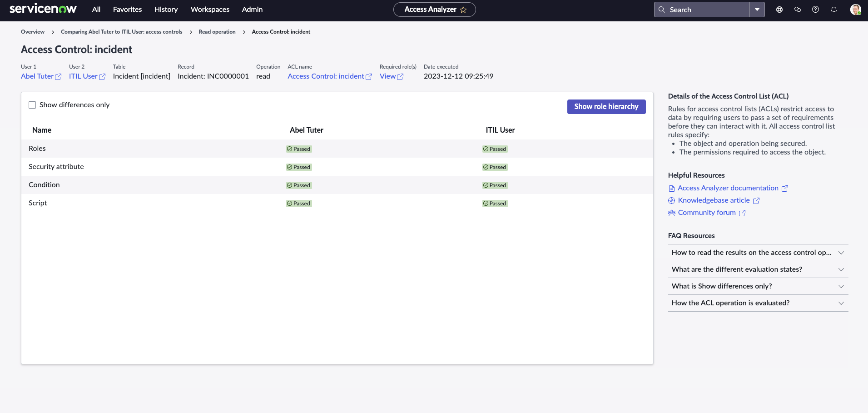The height and width of the screenshot is (413, 868).
Task: Click ITIL User's Passed badge for Security attribute
Action: point(495,167)
